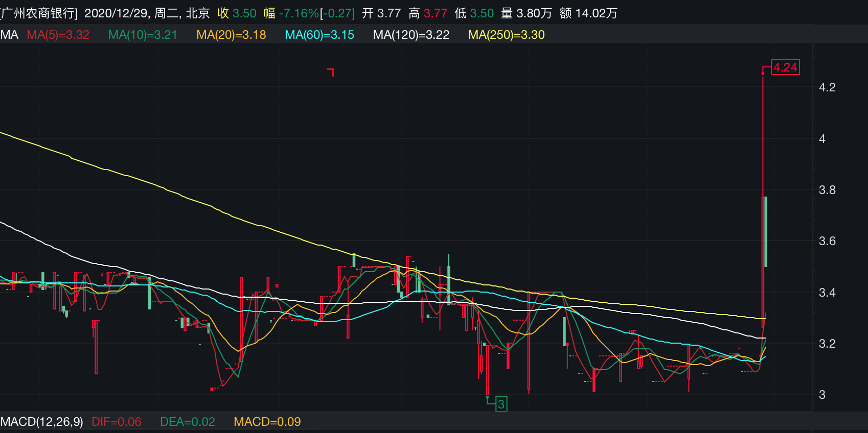Screen dimensions: 868x433
Task: Click the turnover amount 额 14.02万
Action: coord(588,13)
